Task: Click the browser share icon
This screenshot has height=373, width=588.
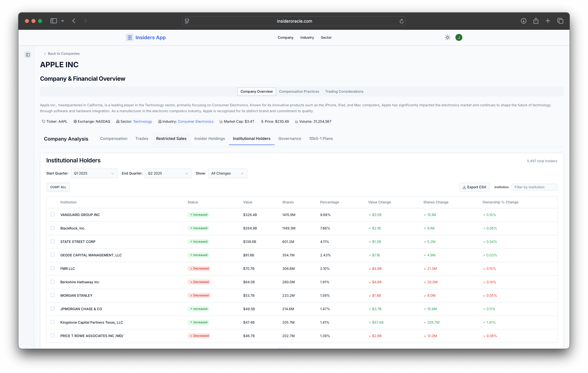Action: (536, 21)
